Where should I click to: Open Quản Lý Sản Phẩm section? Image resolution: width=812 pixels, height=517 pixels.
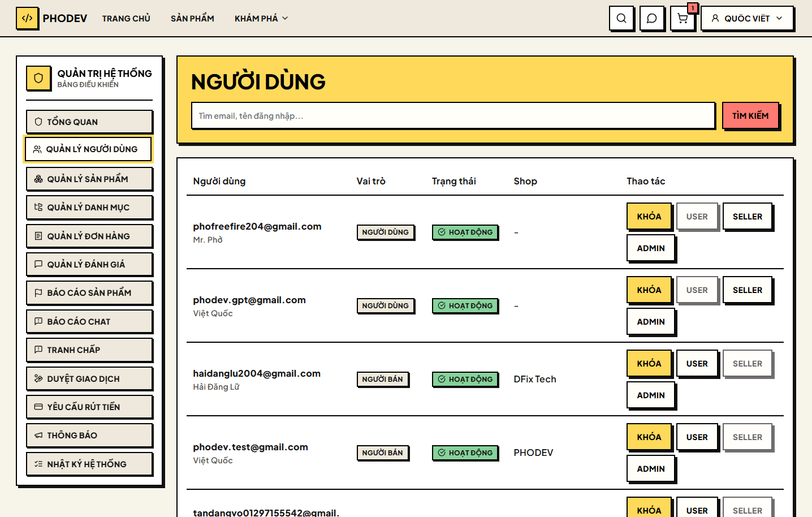[x=89, y=179]
